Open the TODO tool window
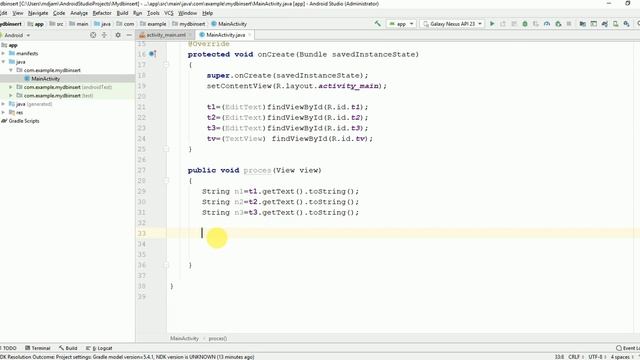Image resolution: width=640 pixels, height=360 pixels. (x=8, y=348)
